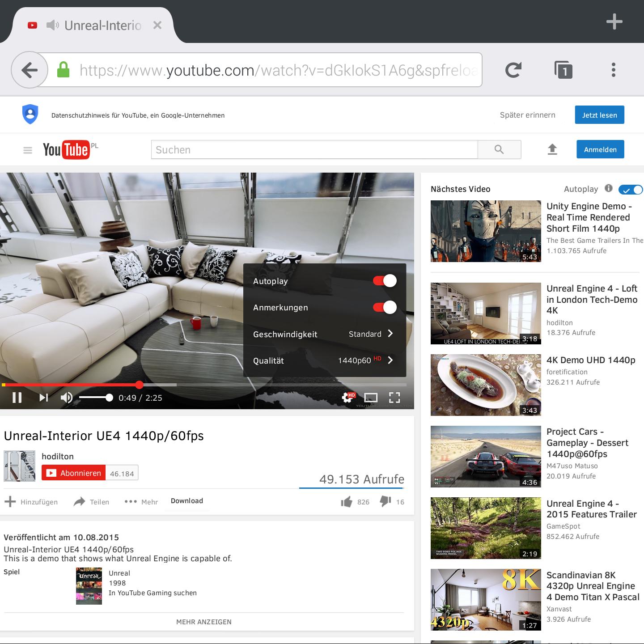Toggle Autoplay in the player settings menu
The image size is (644, 644).
(x=385, y=281)
